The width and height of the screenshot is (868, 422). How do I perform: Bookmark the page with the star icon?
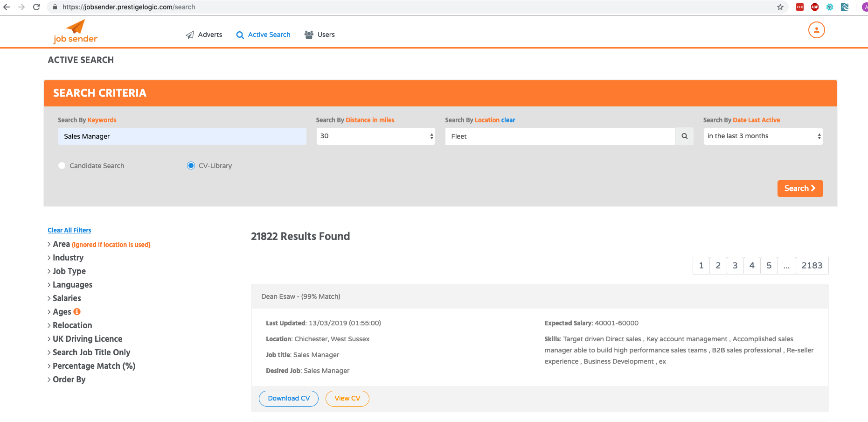pyautogui.click(x=780, y=7)
